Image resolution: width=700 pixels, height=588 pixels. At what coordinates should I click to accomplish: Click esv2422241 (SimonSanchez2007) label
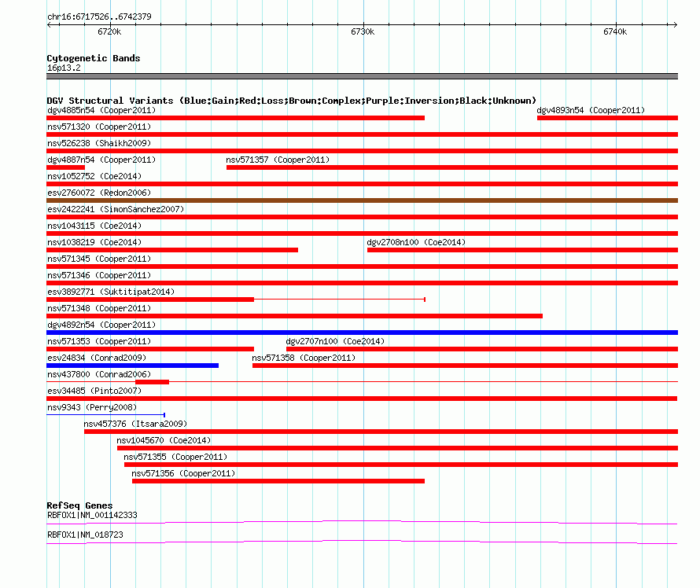(x=116, y=209)
